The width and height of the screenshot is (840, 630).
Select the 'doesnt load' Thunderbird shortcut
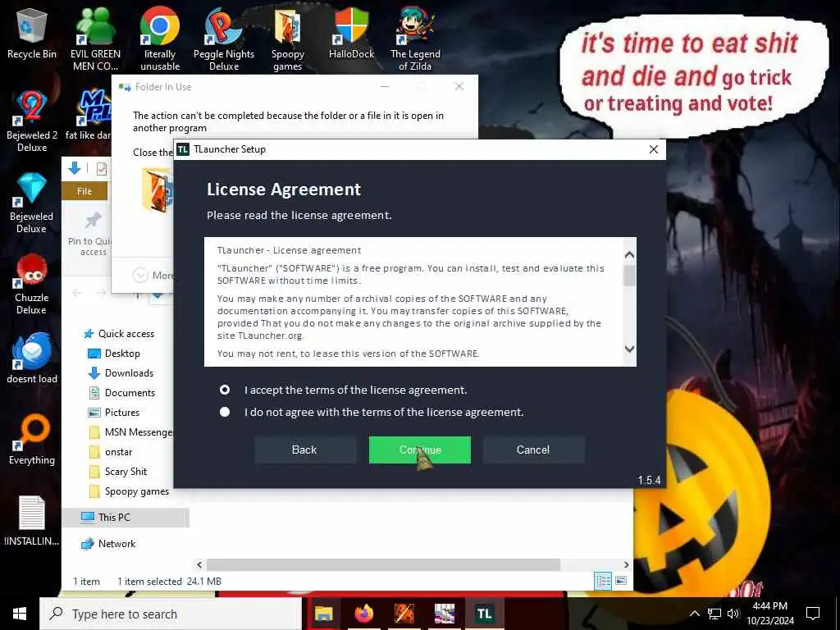pos(32,358)
